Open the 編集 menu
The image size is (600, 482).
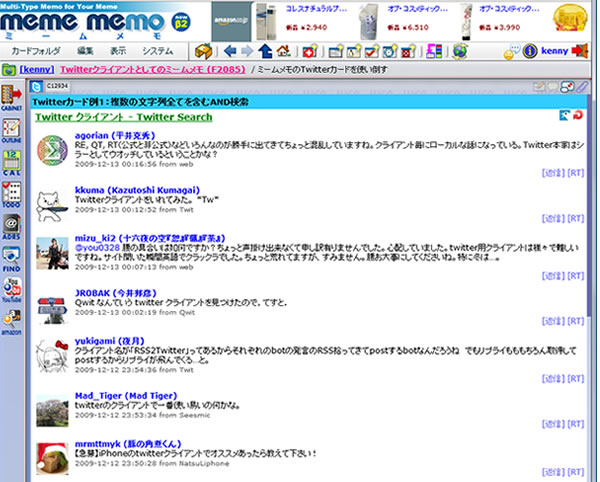[85, 51]
